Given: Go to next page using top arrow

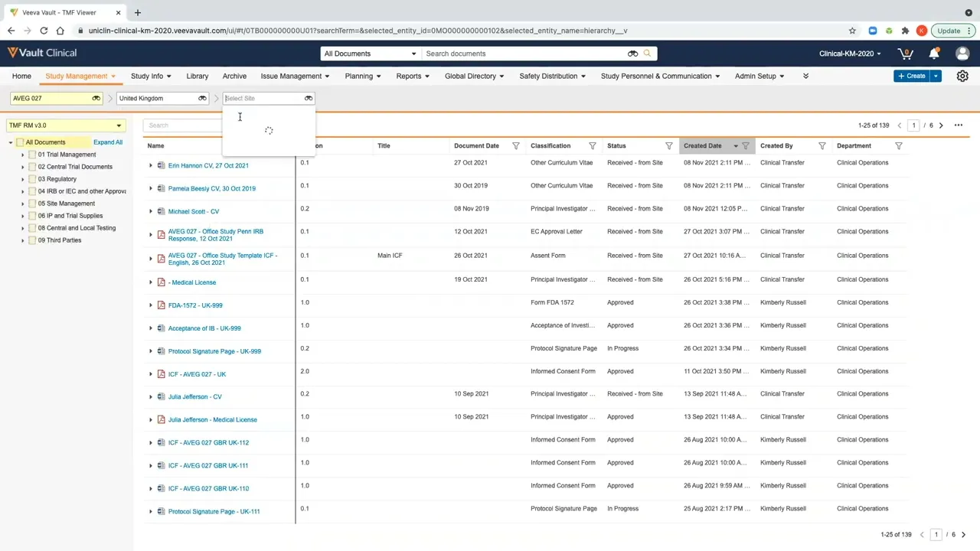Looking at the screenshot, I should tap(941, 126).
